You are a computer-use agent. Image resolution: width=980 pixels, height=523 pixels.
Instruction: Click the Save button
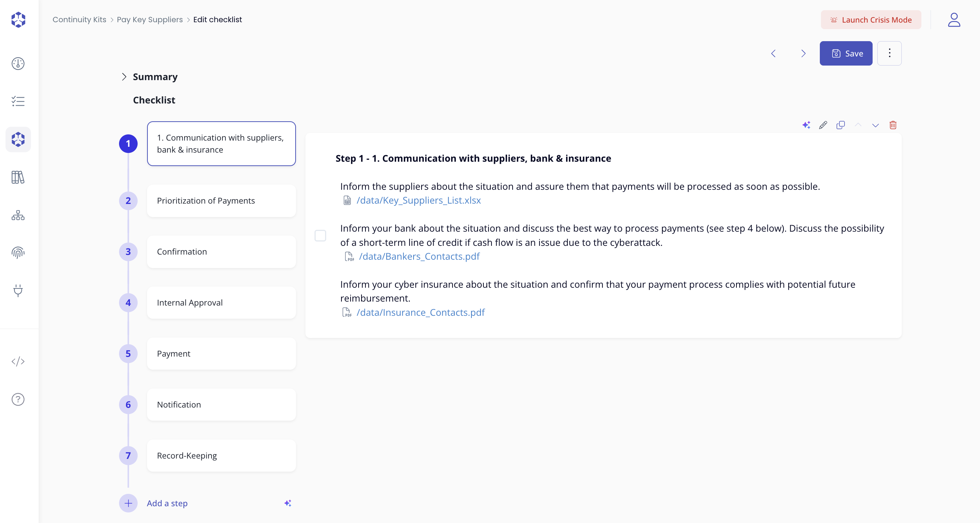846,53
